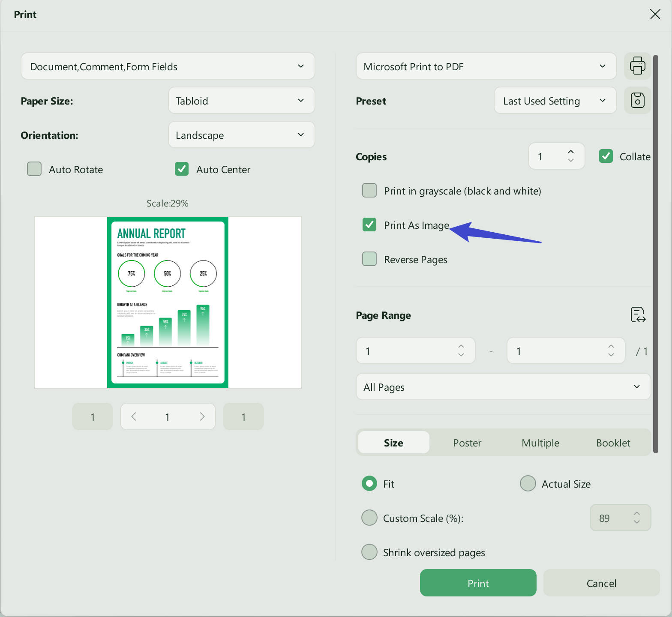Click the Page Range heading

(383, 315)
